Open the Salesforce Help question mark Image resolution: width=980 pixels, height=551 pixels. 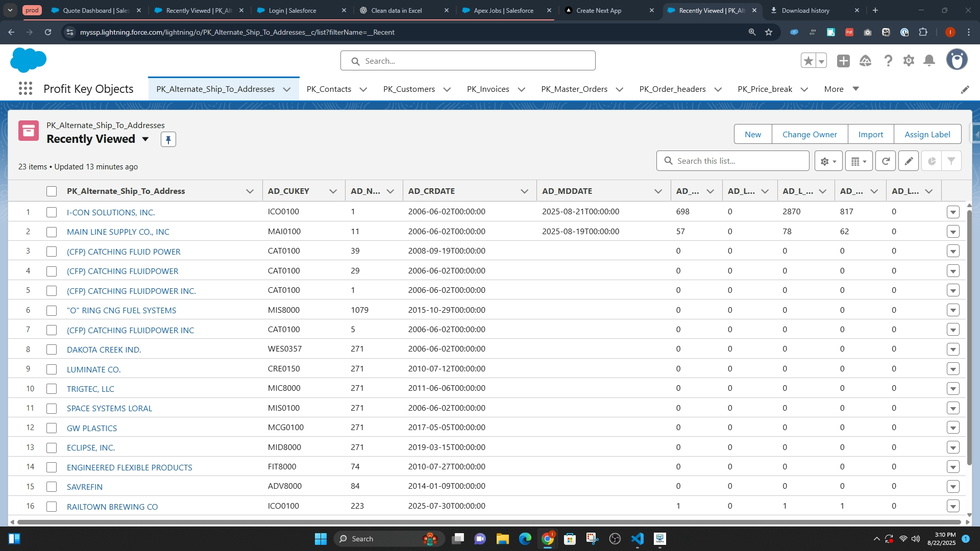click(888, 61)
